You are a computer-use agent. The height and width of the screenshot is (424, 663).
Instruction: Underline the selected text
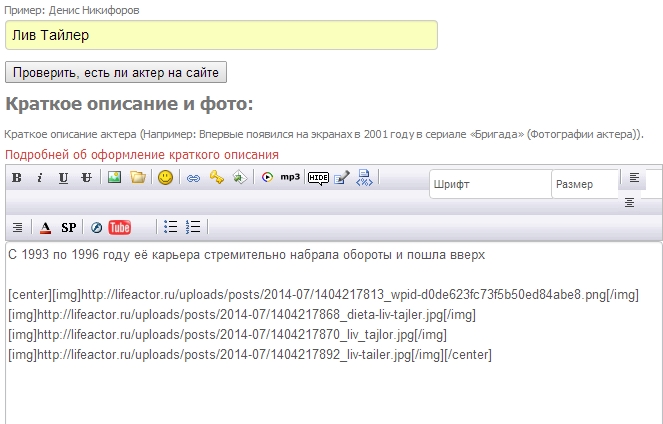63,178
